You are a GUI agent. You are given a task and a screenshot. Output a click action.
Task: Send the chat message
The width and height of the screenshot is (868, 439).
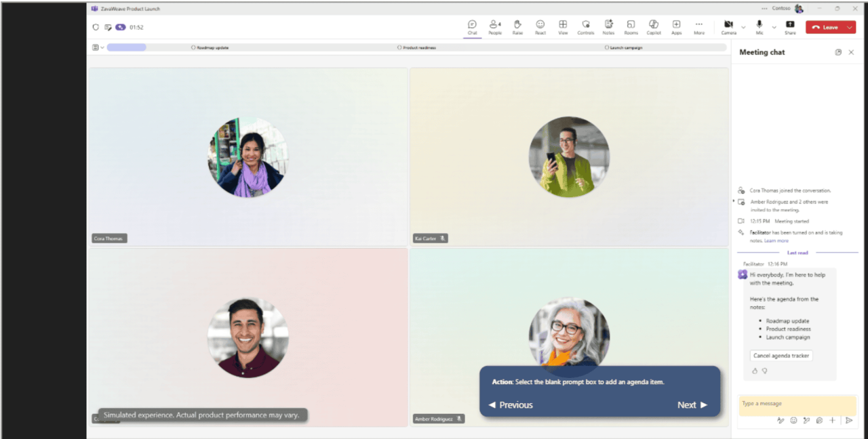click(x=850, y=421)
